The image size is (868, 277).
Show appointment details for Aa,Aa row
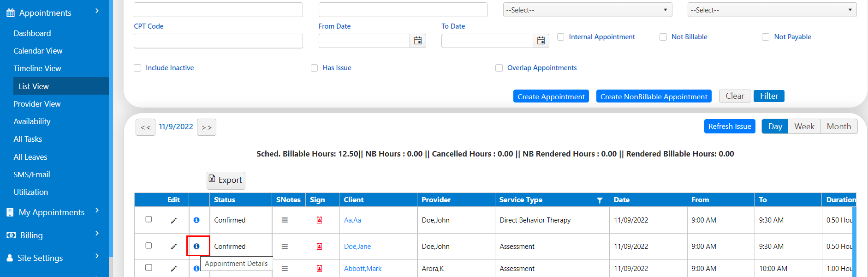point(196,220)
